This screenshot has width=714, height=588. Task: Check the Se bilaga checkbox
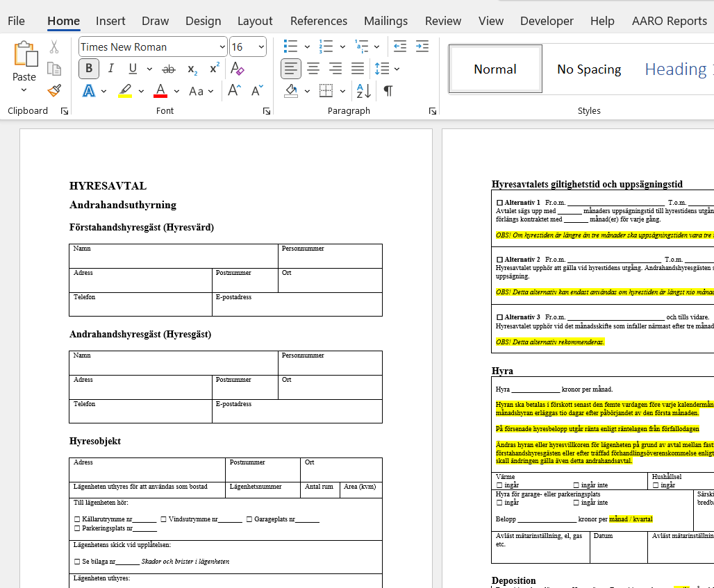click(77, 562)
